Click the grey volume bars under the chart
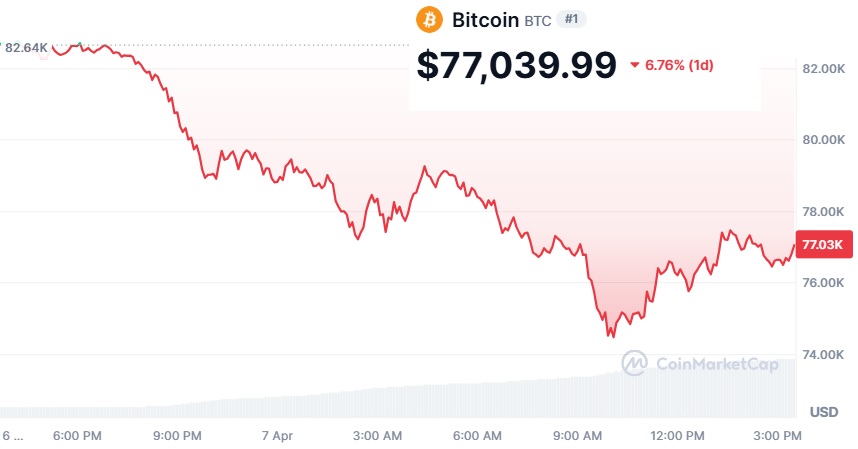 click(x=400, y=400)
